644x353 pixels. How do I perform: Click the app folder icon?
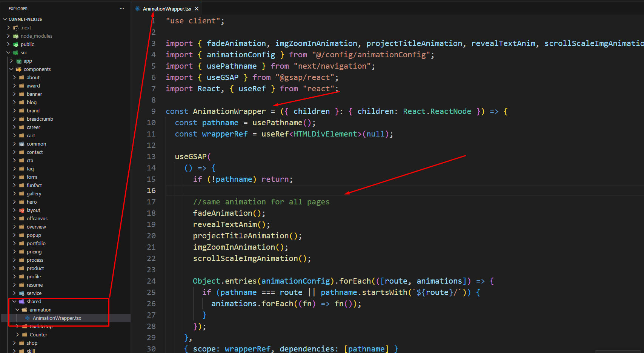point(19,61)
